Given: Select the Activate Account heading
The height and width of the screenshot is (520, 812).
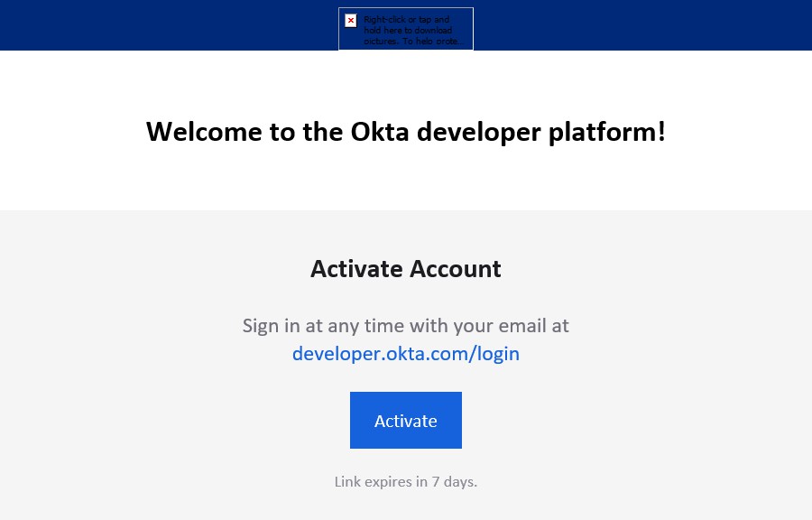Looking at the screenshot, I should (406, 269).
